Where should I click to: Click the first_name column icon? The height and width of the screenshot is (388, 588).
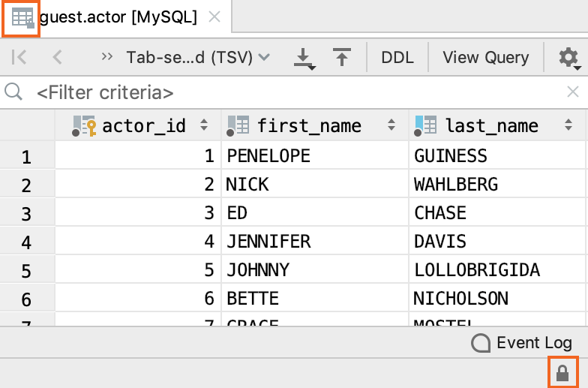pos(238,126)
